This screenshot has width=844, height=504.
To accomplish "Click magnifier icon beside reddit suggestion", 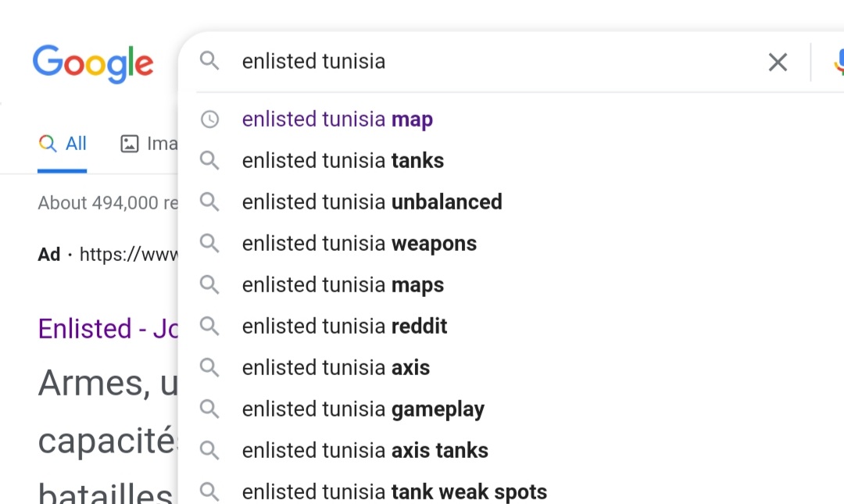I will [x=209, y=326].
